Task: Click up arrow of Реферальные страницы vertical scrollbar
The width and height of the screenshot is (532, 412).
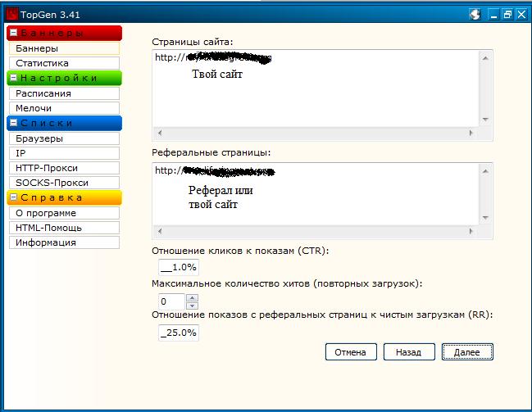Action: tap(485, 171)
